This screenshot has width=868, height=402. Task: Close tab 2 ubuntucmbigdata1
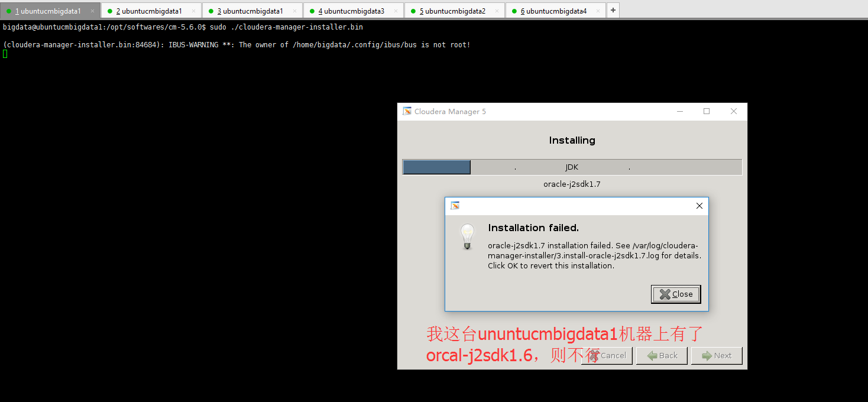[x=193, y=11]
